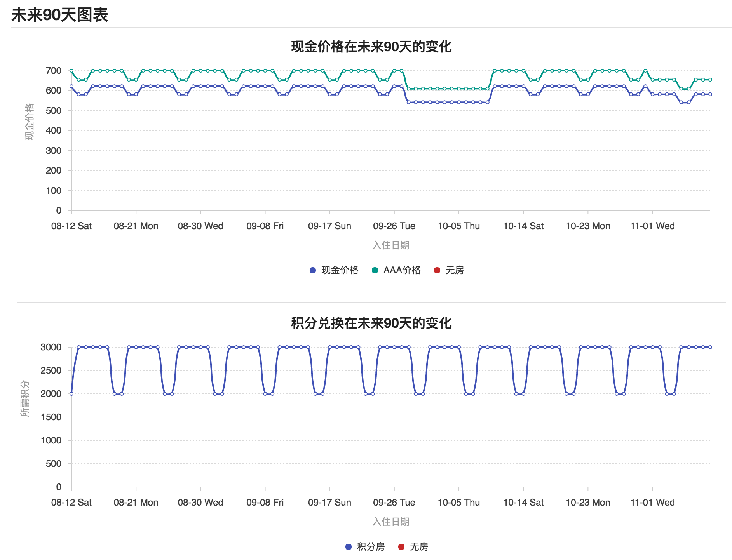Toggle the 现金价格 legend item

click(334, 270)
